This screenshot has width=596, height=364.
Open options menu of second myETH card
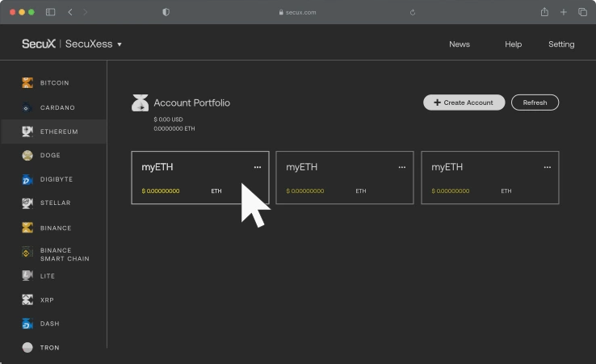[x=401, y=167]
